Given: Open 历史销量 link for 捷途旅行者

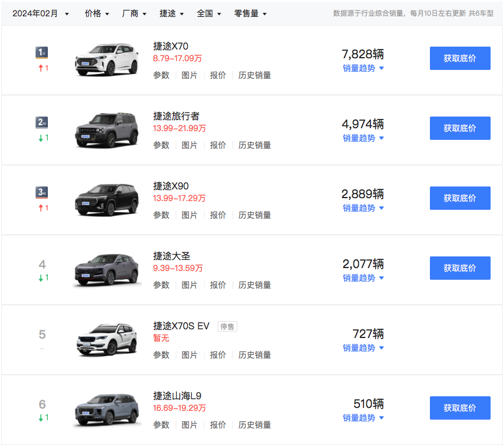Looking at the screenshot, I should 254,145.
